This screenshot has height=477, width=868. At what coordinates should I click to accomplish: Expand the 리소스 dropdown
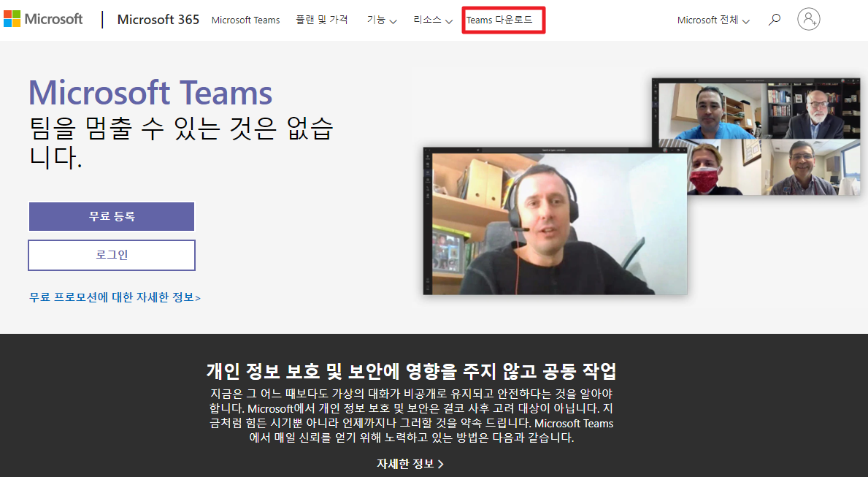tap(433, 20)
